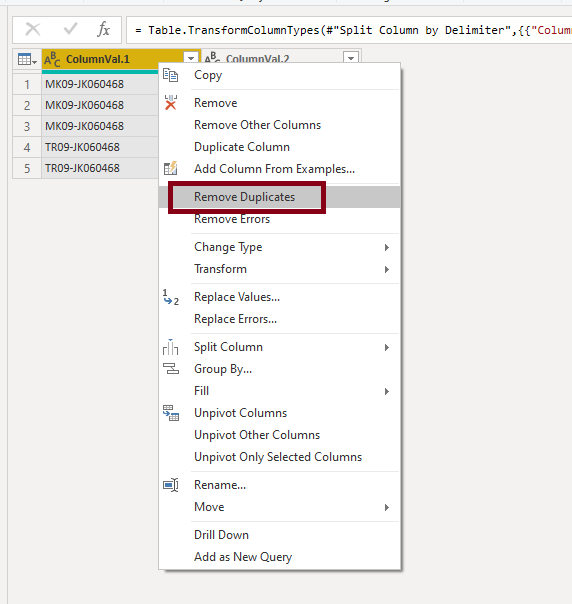Image resolution: width=572 pixels, height=604 pixels.
Task: Click row 2 cell MK09-JK060468
Action: 100,105
